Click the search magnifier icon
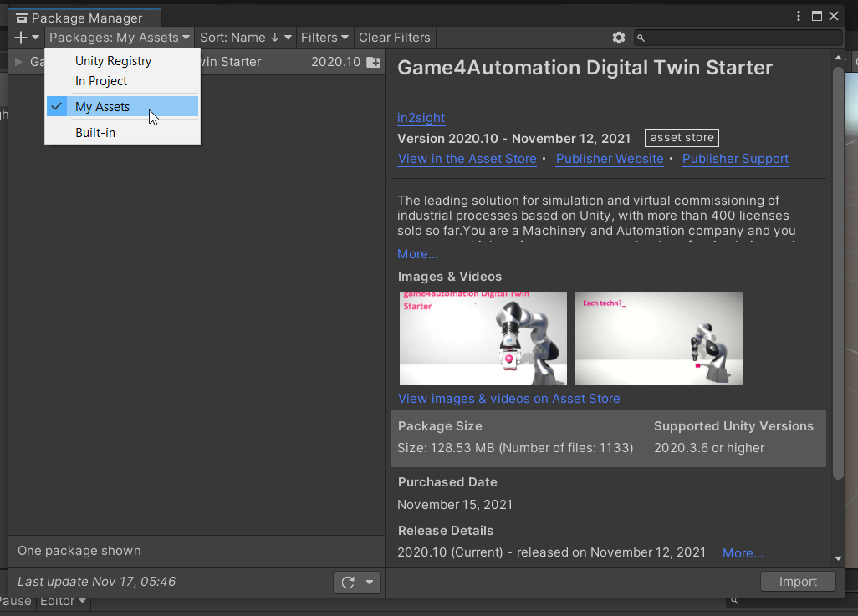858x616 pixels. [x=641, y=38]
